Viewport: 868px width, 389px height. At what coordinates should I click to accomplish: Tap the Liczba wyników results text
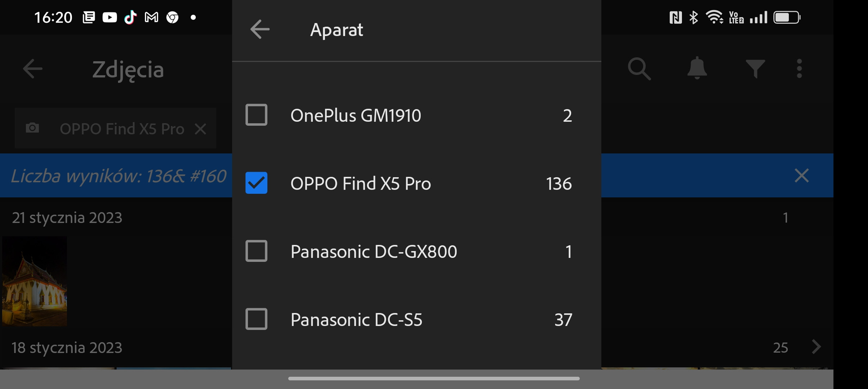(x=119, y=176)
